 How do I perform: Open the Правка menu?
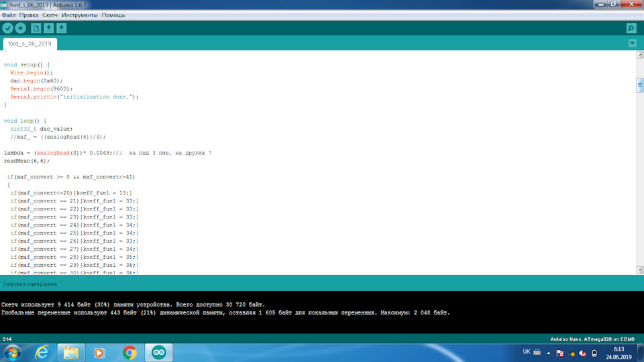click(29, 15)
